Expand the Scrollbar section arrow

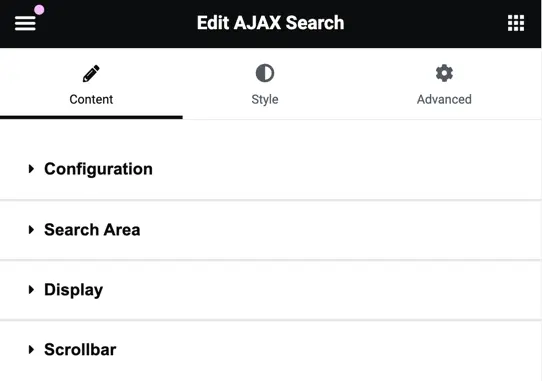[x=31, y=349]
